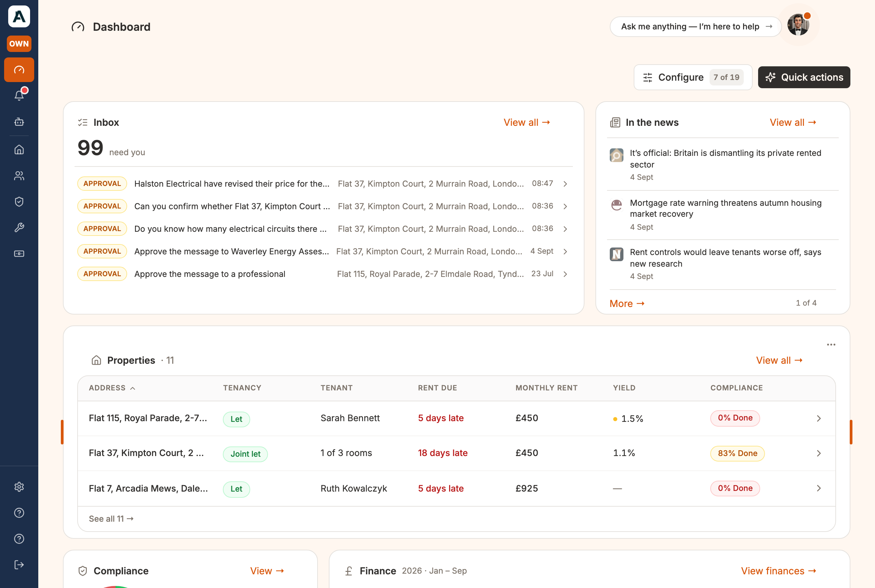Click Properties View all link
Screen dimensions: 875x588
click(779, 360)
